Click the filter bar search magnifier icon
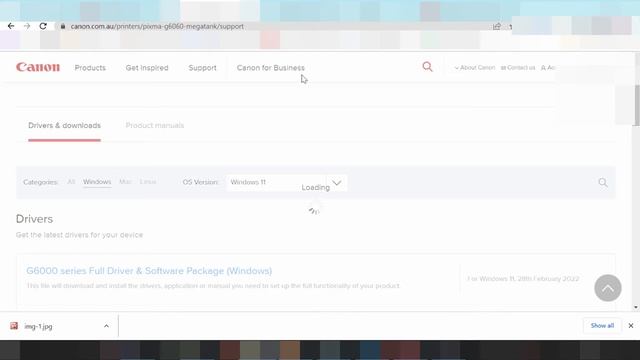 (x=603, y=182)
